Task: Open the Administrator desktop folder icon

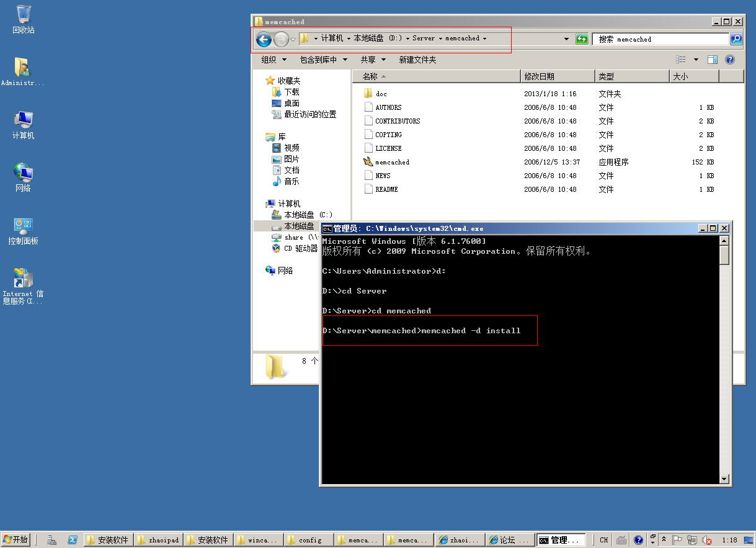Action: pos(22,72)
